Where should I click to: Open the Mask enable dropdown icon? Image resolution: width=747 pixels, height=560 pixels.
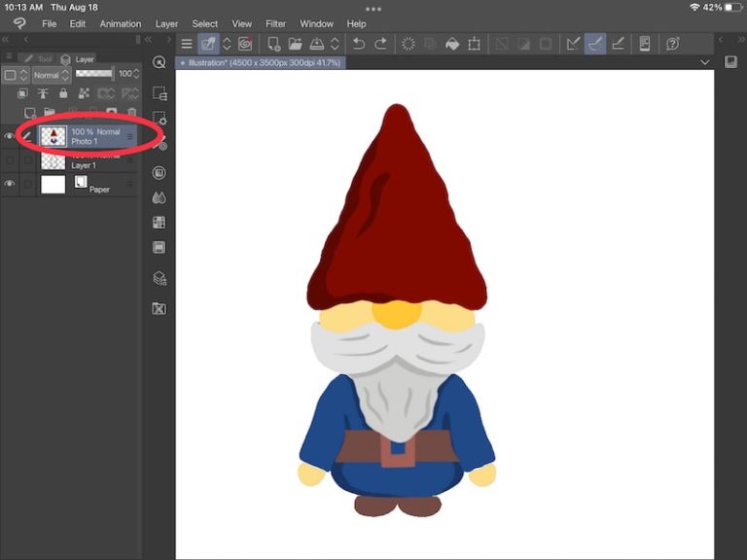[107, 93]
